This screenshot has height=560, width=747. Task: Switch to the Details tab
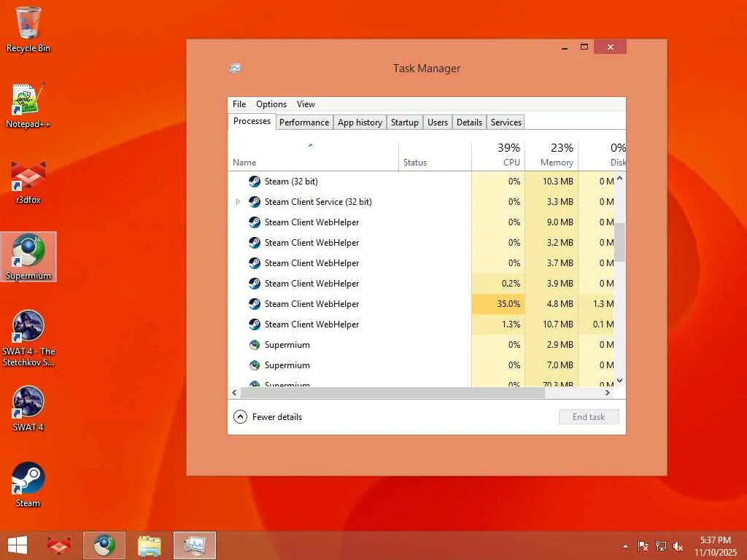click(469, 122)
